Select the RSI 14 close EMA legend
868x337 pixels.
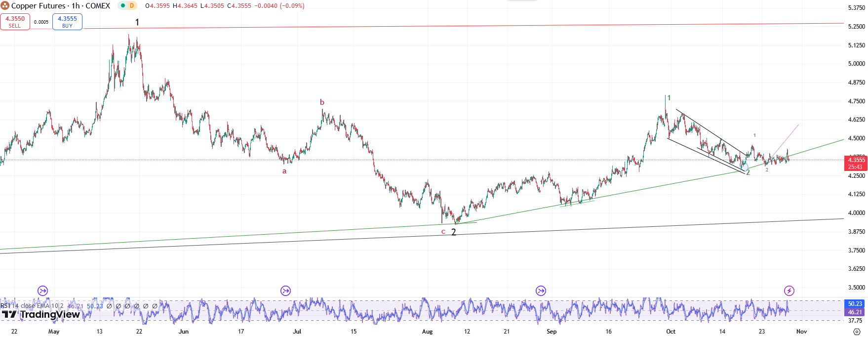tap(32, 306)
